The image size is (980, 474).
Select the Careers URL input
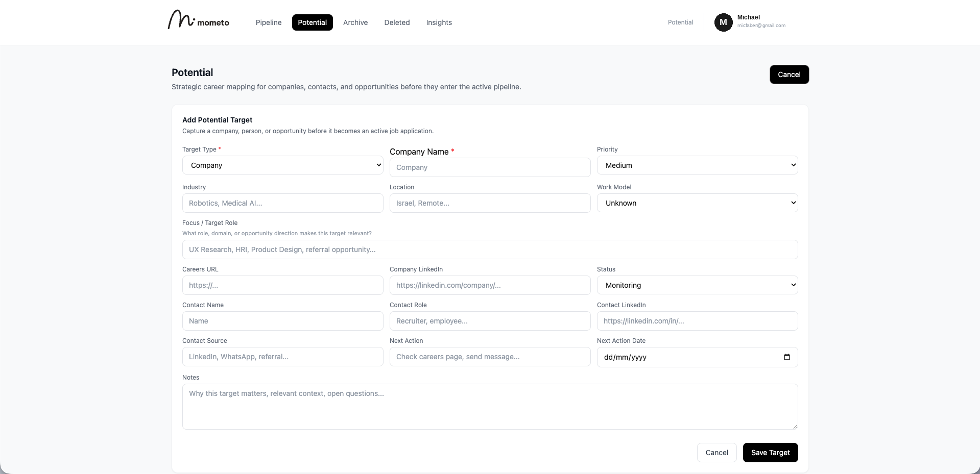point(282,285)
